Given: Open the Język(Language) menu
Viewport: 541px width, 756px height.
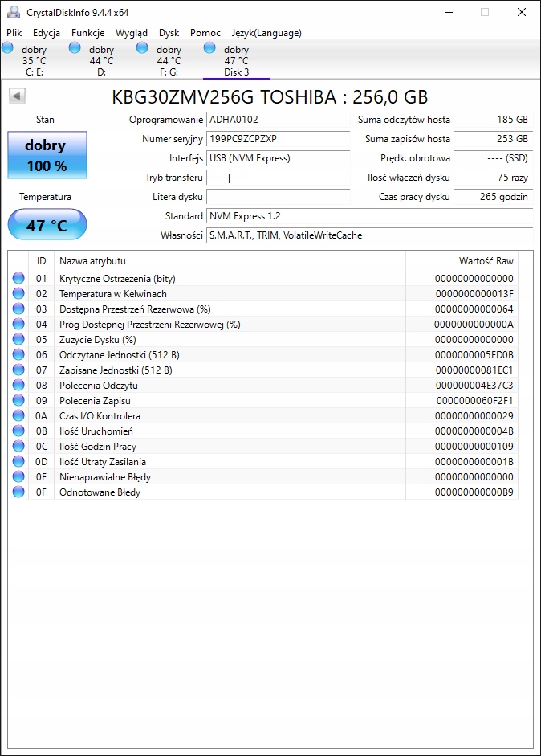Looking at the screenshot, I should [266, 33].
